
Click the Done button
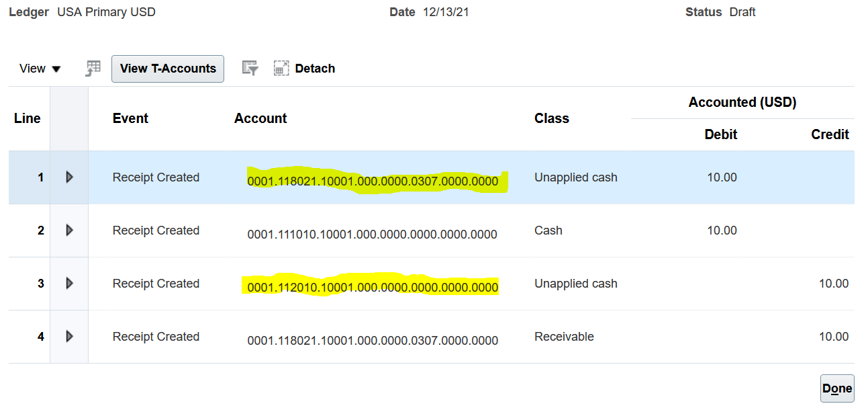836,388
